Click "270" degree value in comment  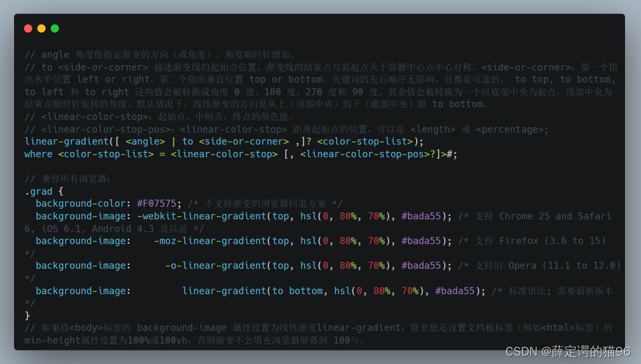(x=314, y=92)
